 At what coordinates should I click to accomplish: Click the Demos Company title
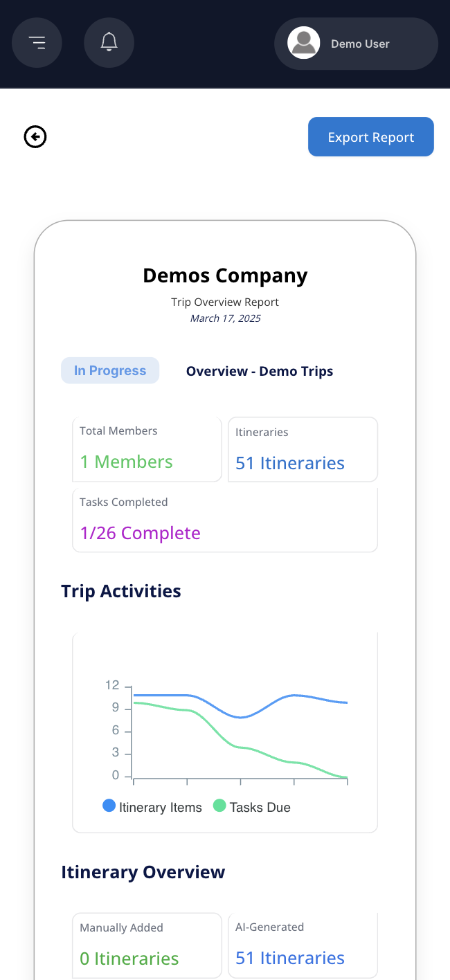pyautogui.click(x=225, y=275)
